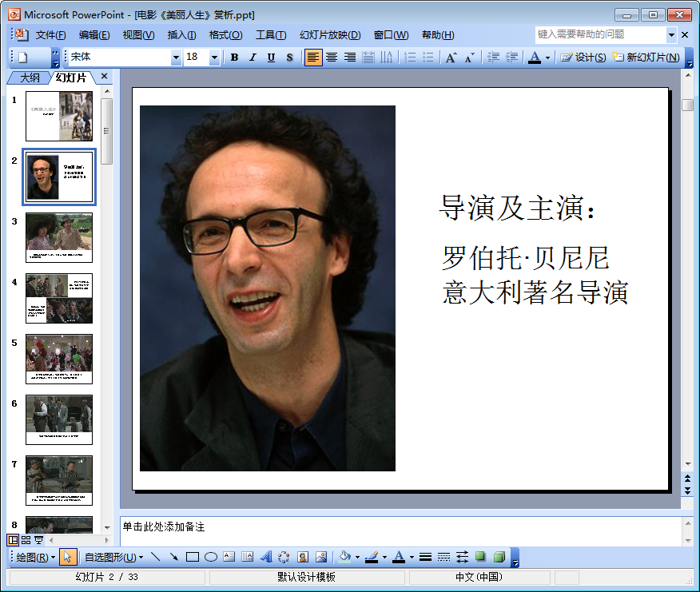
Task: Open the 插入(I) menu
Action: pyautogui.click(x=181, y=35)
